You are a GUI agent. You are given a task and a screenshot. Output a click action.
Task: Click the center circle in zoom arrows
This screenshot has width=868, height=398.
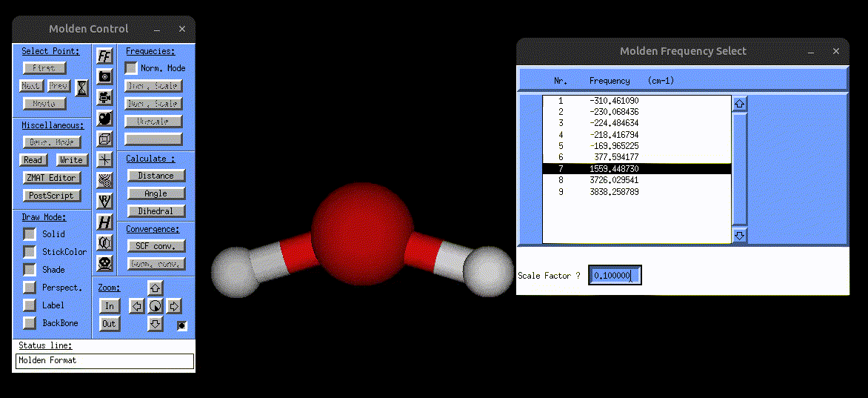coord(155,306)
